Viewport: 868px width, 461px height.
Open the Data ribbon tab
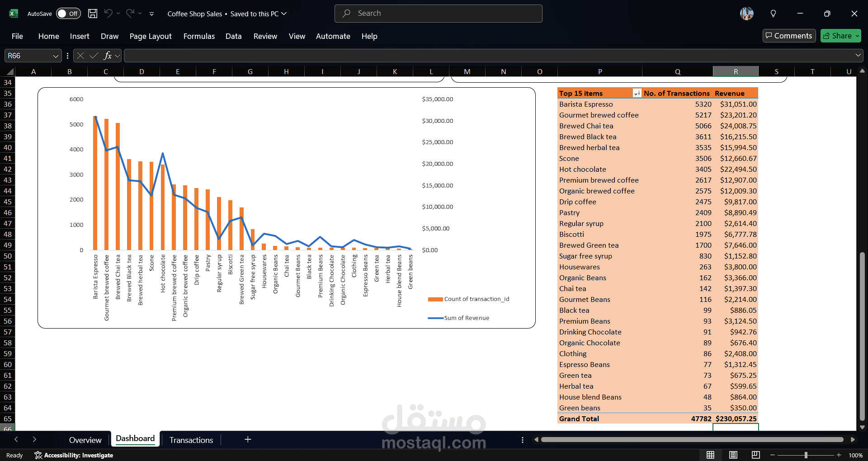(x=233, y=36)
